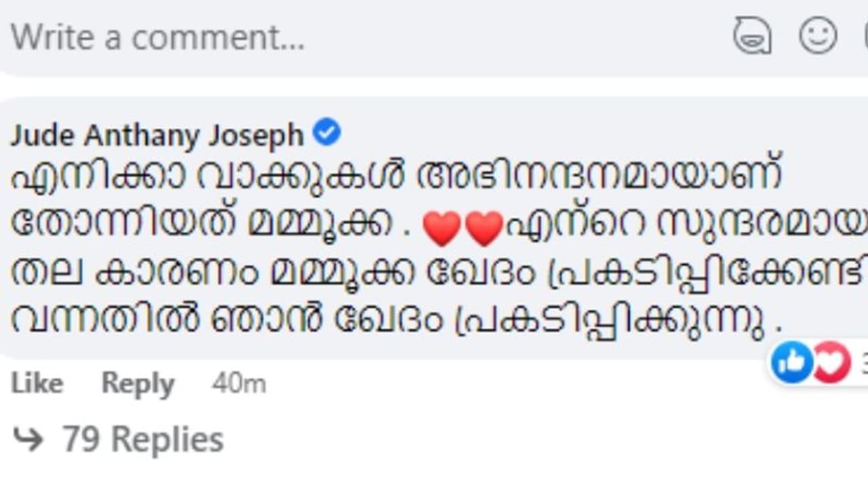Reply to Jude Anthany Joseph's comment
Image resolution: width=868 pixels, height=496 pixels.
(x=138, y=384)
